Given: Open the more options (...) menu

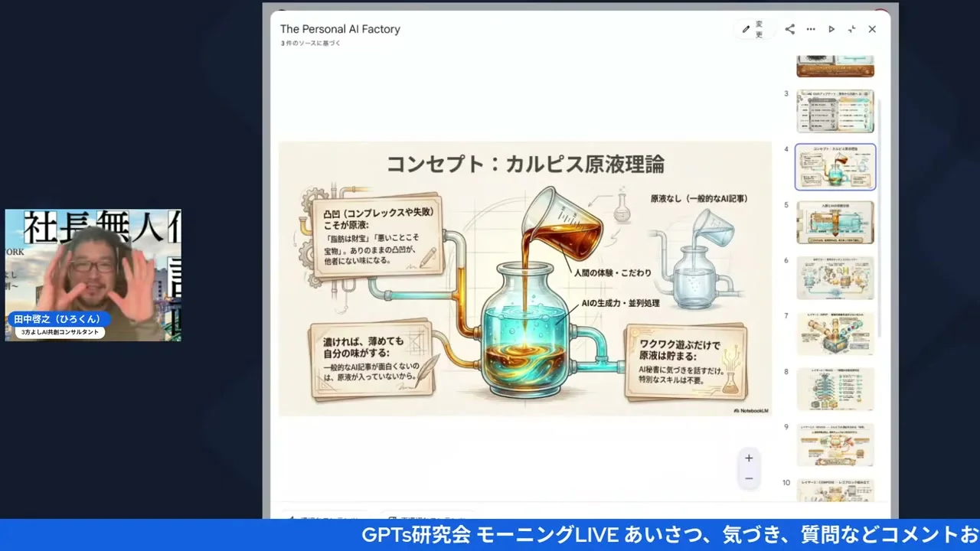Looking at the screenshot, I should coord(811,29).
